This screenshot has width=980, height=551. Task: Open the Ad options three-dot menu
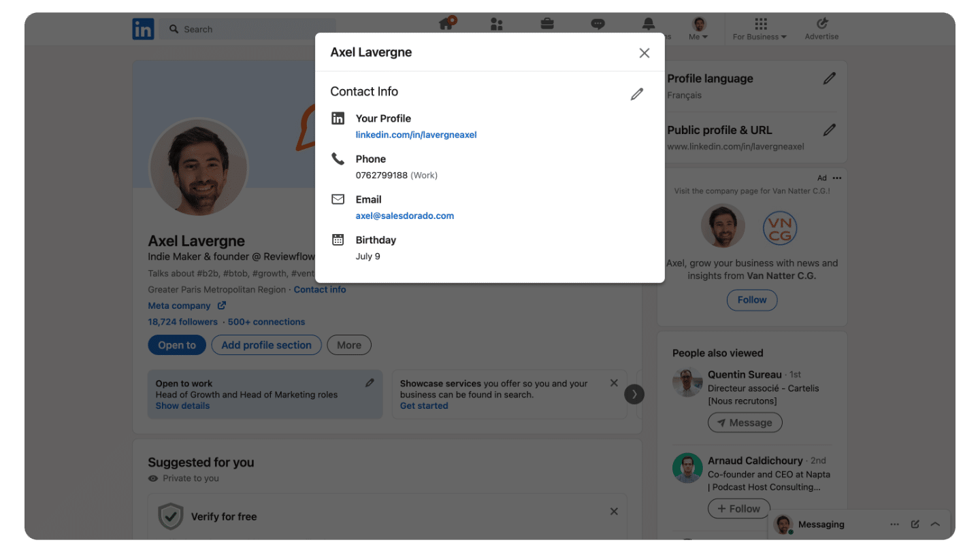(x=837, y=178)
